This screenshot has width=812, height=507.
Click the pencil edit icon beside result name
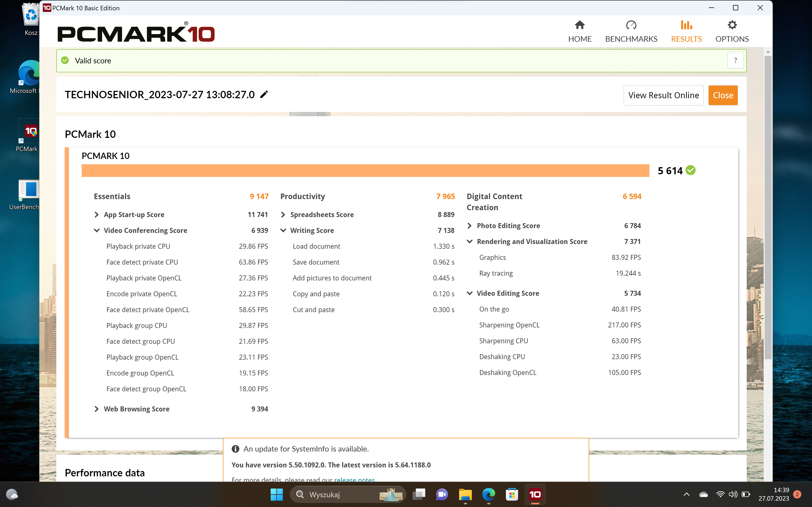click(264, 95)
